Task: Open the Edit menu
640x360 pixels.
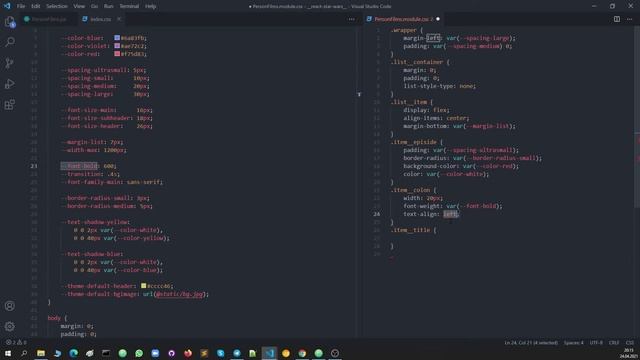Action: coord(36,6)
